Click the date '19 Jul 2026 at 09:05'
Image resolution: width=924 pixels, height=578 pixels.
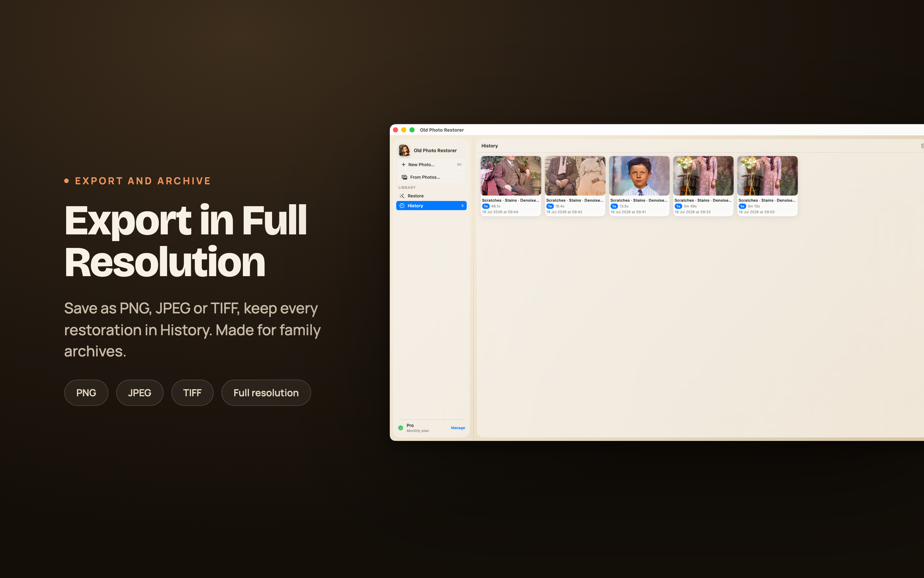coord(757,212)
